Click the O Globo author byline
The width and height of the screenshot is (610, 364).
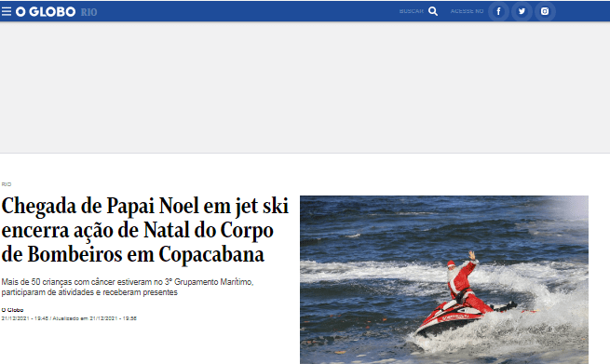tap(12, 310)
